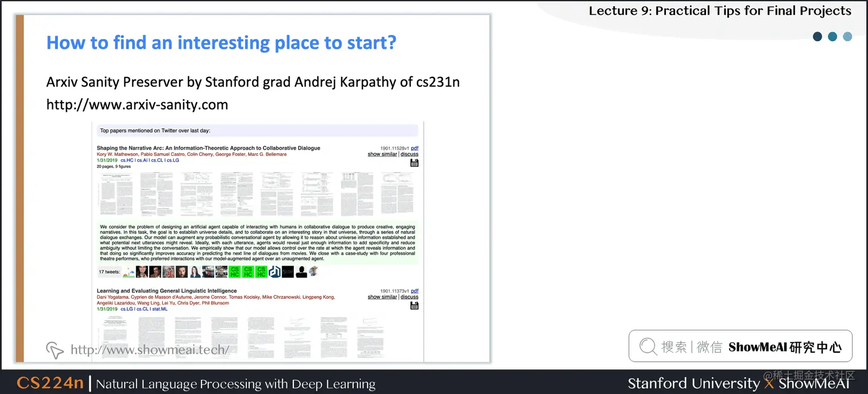
Task: Click author Kory W. Mathewson
Action: pyautogui.click(x=117, y=154)
